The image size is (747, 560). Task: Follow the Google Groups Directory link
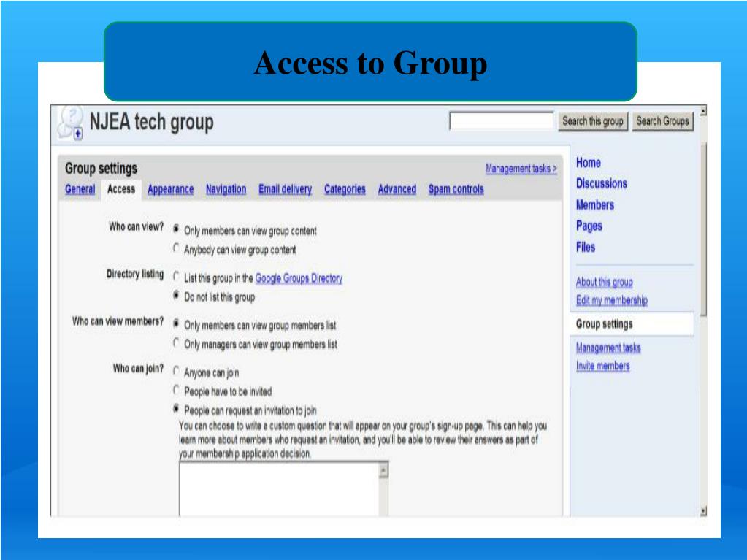tap(299, 278)
